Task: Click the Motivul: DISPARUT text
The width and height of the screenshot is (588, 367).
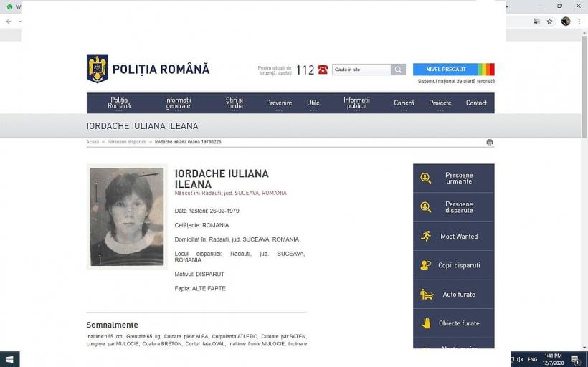Action: 199,274
